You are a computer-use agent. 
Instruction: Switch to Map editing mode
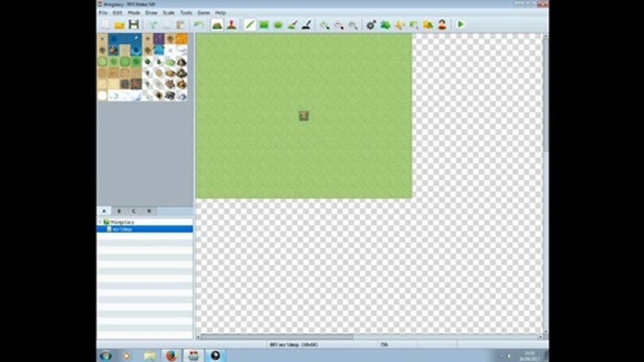pyautogui.click(x=217, y=25)
